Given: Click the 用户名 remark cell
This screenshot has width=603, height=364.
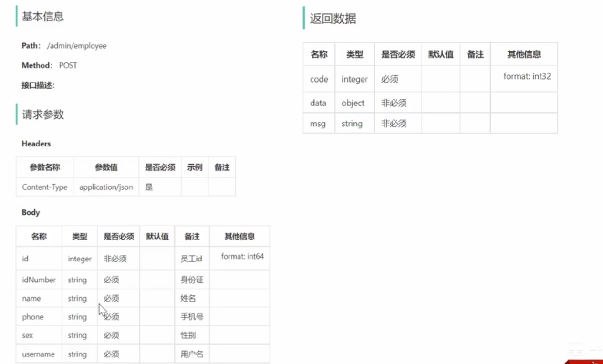Looking at the screenshot, I should point(192,354).
